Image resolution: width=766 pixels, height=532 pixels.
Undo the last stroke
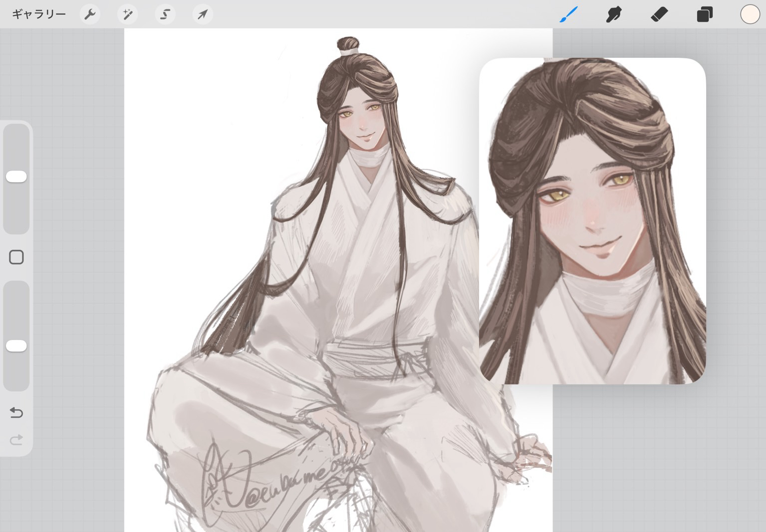coord(16,413)
